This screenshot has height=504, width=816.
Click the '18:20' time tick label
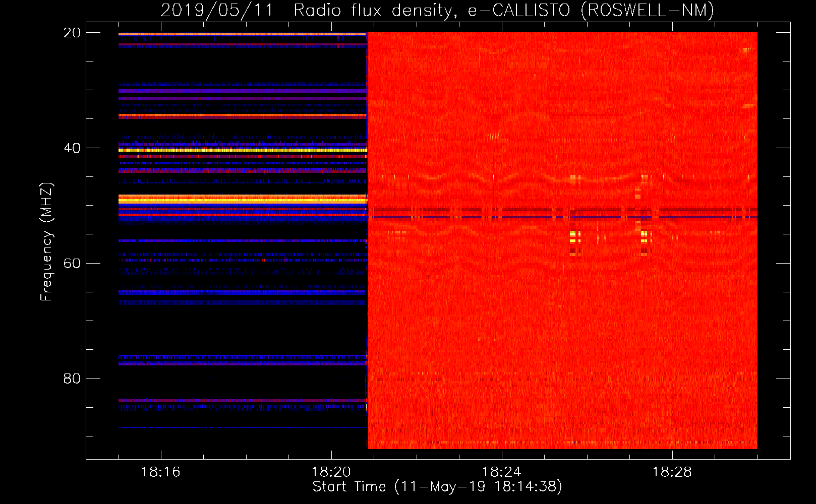pyautogui.click(x=331, y=472)
